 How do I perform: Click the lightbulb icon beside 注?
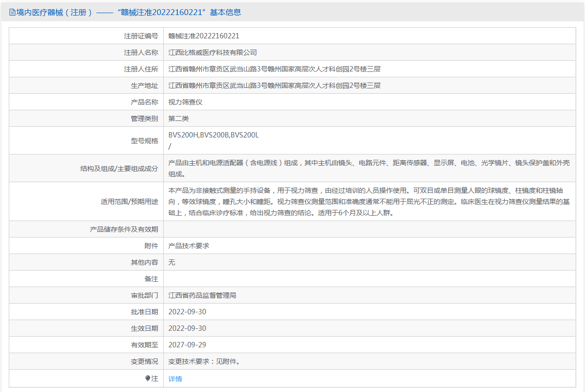tap(148, 378)
